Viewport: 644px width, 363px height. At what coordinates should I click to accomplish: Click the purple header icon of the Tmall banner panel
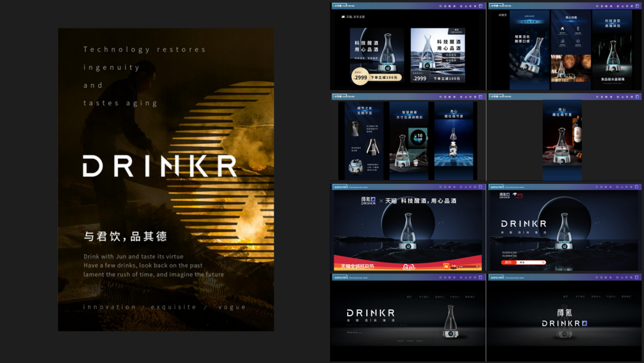(x=481, y=187)
